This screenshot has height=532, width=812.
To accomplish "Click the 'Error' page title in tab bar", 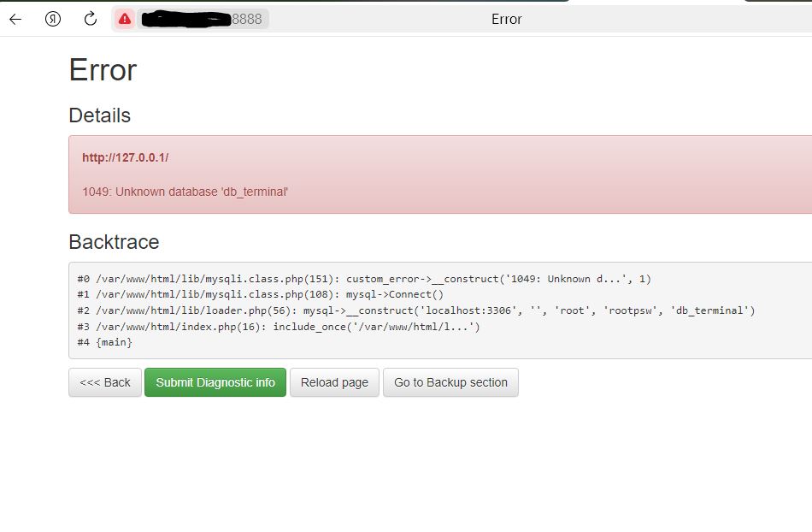I will pyautogui.click(x=507, y=19).
